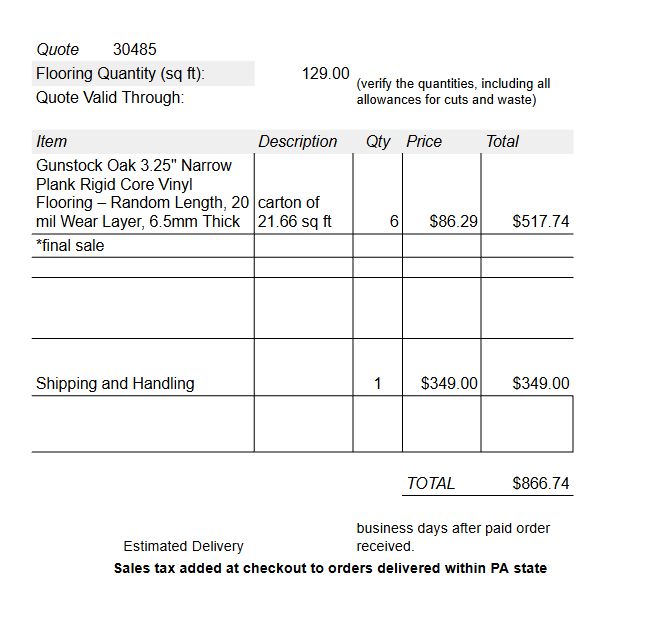Select the $349.00 shipping price cell
The width and height of the screenshot is (666, 630).
tap(442, 367)
